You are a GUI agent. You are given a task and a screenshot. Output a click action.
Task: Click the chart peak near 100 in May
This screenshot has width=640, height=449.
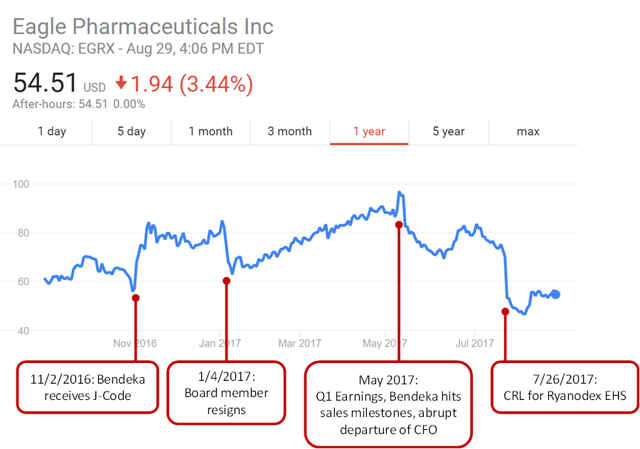400,193
